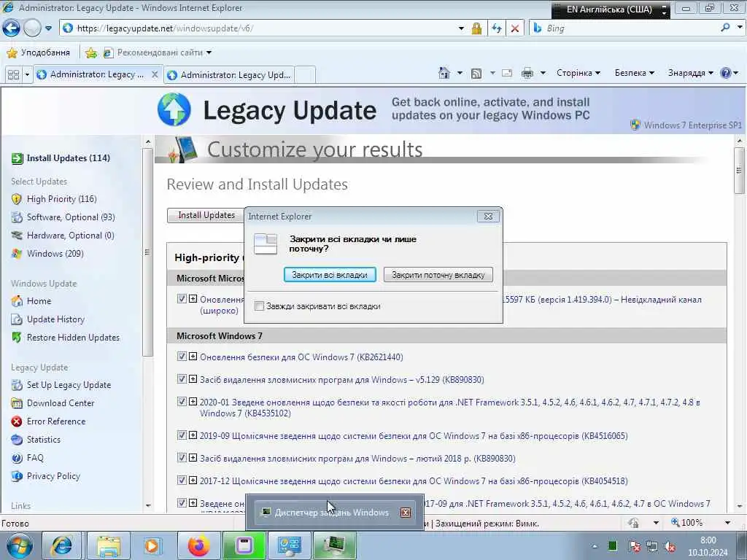The height and width of the screenshot is (560, 747).
Task: Open Update History in sidebar
Action: 55,319
